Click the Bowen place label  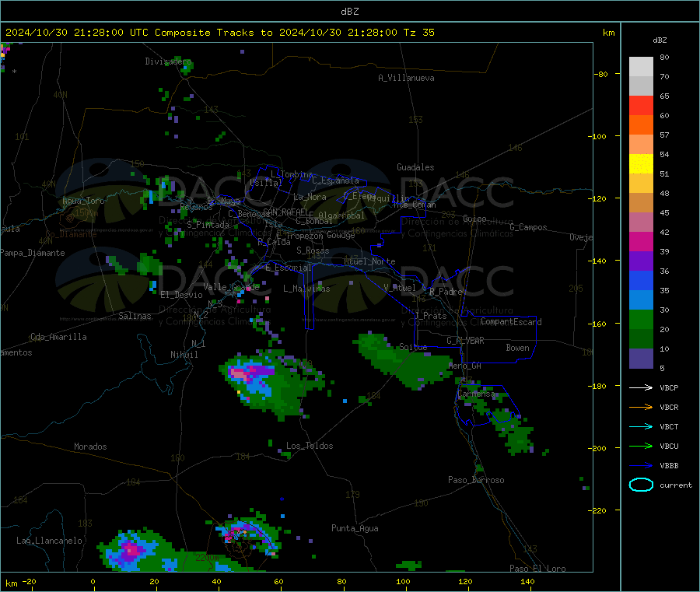coord(517,347)
